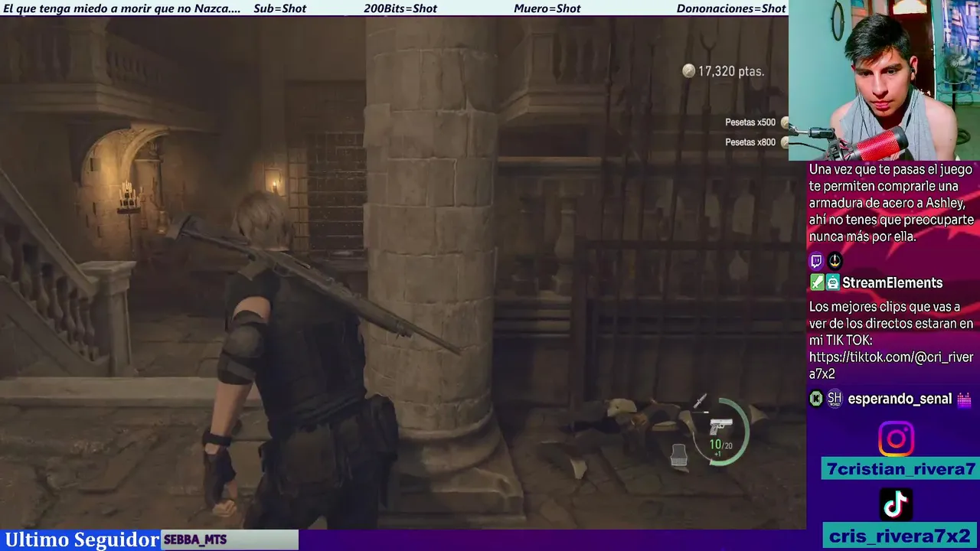Image resolution: width=980 pixels, height=551 pixels.
Task: Click the 17,320 ptas. money counter
Action: pyautogui.click(x=731, y=71)
